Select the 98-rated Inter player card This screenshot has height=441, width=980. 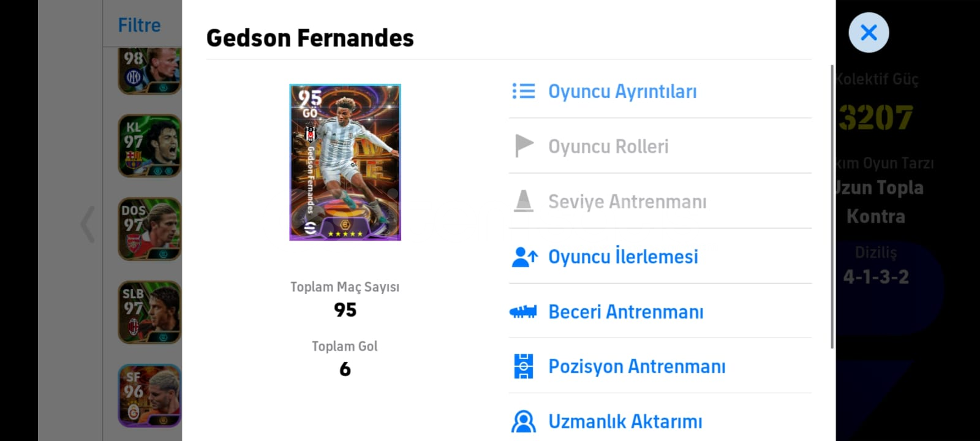tap(149, 70)
